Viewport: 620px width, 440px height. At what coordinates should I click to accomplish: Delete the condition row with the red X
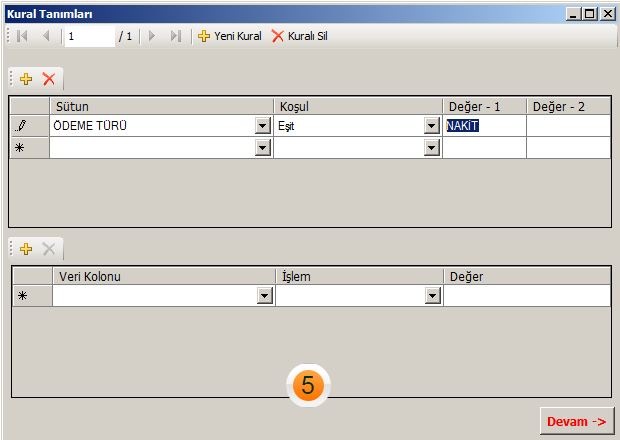pos(49,79)
